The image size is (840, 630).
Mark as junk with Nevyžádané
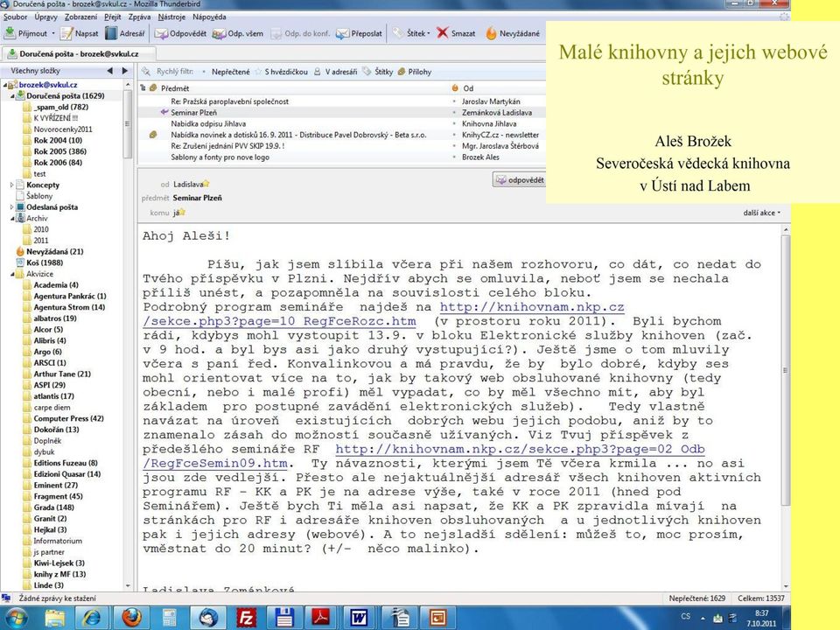coord(513,33)
